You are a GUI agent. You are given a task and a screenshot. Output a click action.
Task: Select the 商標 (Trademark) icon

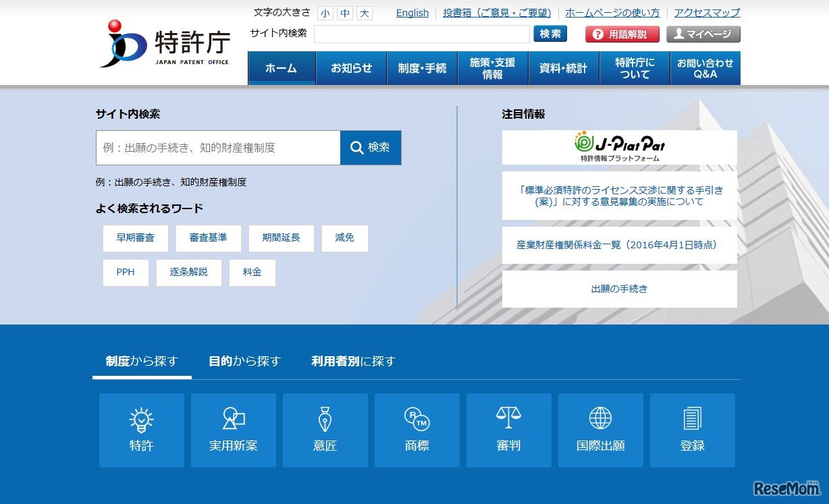click(417, 430)
